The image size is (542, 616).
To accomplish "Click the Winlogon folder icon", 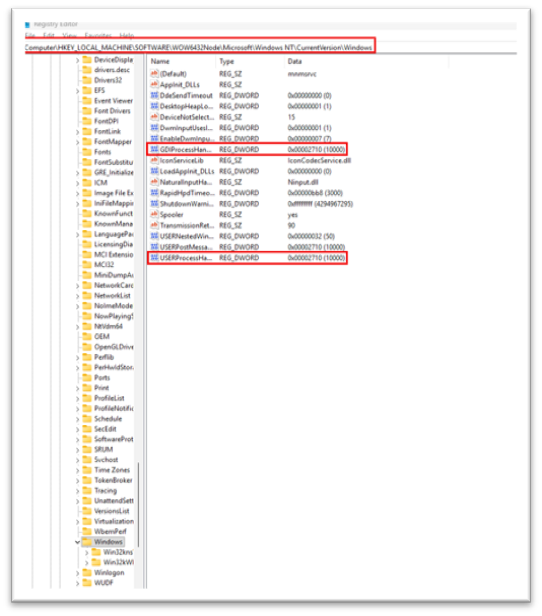I will coord(87,572).
